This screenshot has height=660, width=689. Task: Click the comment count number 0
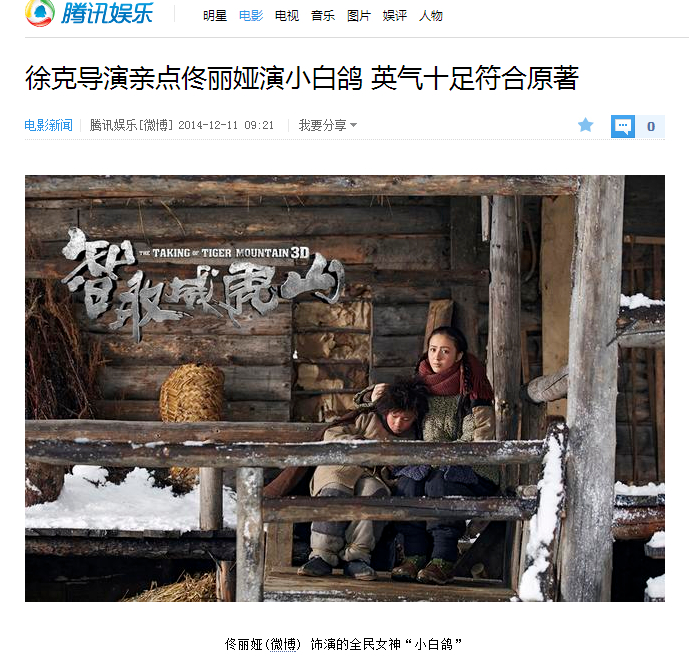click(650, 127)
